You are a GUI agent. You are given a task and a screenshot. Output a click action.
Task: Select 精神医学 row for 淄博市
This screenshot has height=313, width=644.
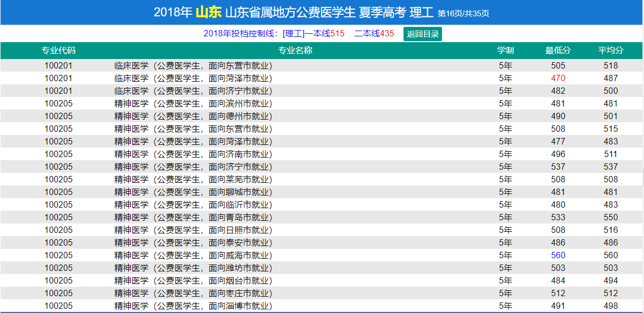(x=193, y=306)
